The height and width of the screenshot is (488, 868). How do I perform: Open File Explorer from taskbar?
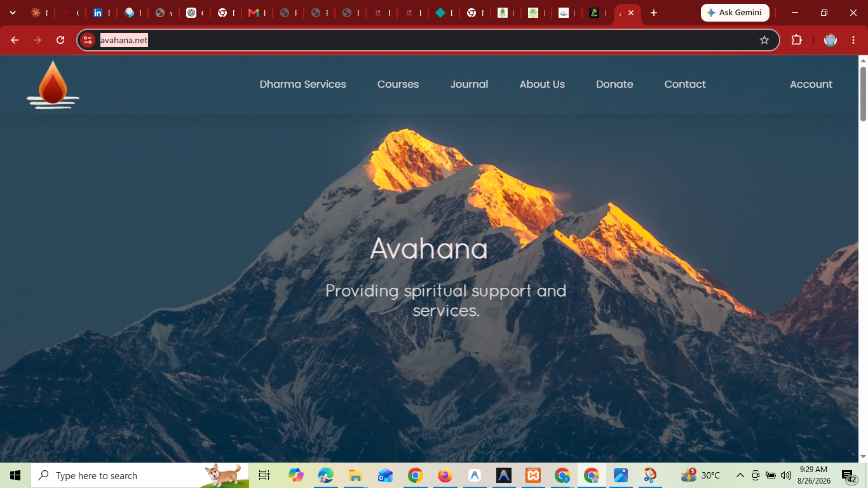(355, 475)
